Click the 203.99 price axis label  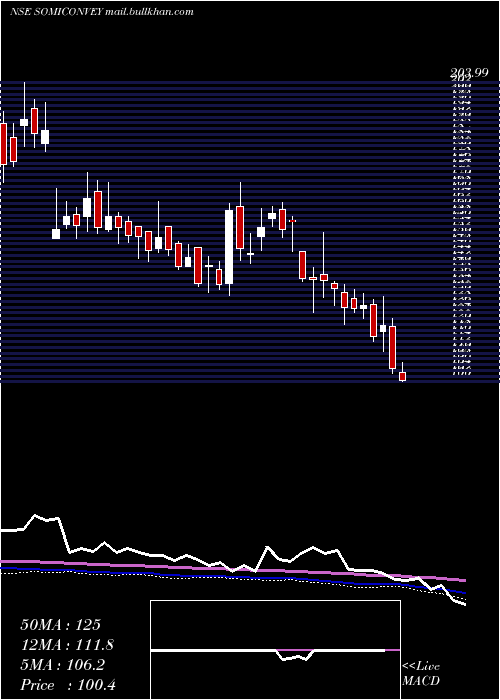468,73
